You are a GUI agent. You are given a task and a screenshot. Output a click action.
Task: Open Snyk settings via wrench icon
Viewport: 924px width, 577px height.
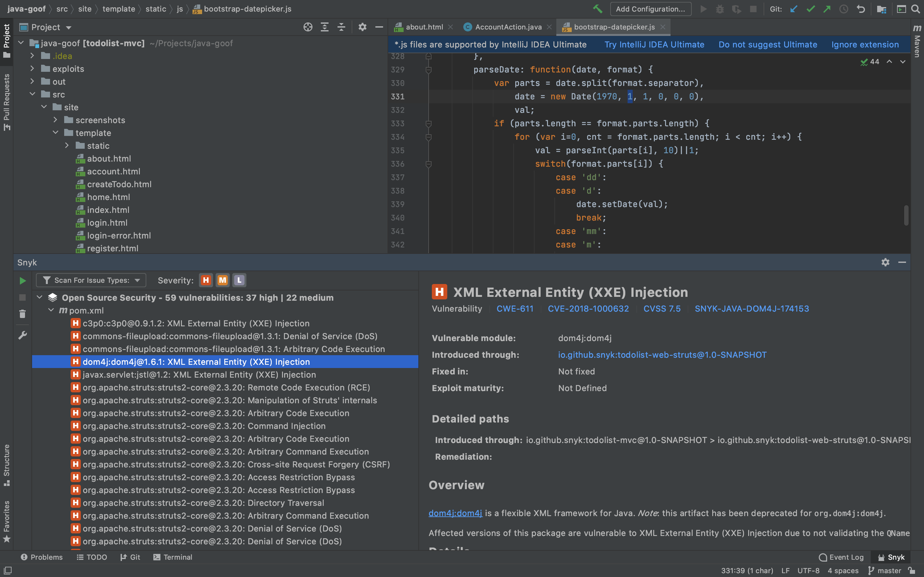coord(22,335)
